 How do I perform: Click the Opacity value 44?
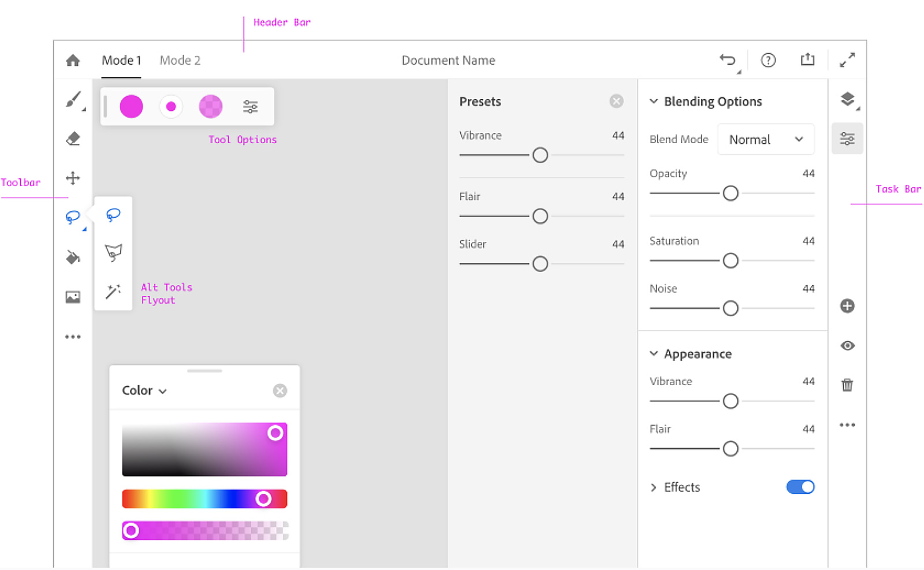(x=808, y=174)
